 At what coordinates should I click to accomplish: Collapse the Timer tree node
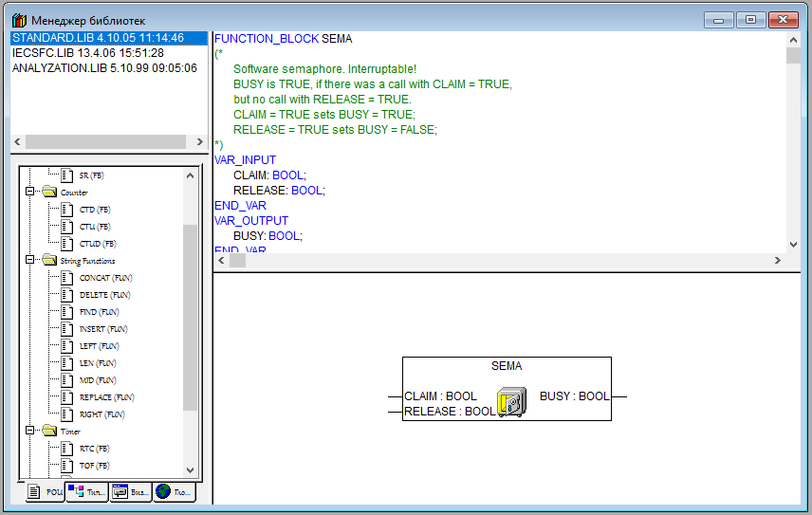(x=30, y=432)
